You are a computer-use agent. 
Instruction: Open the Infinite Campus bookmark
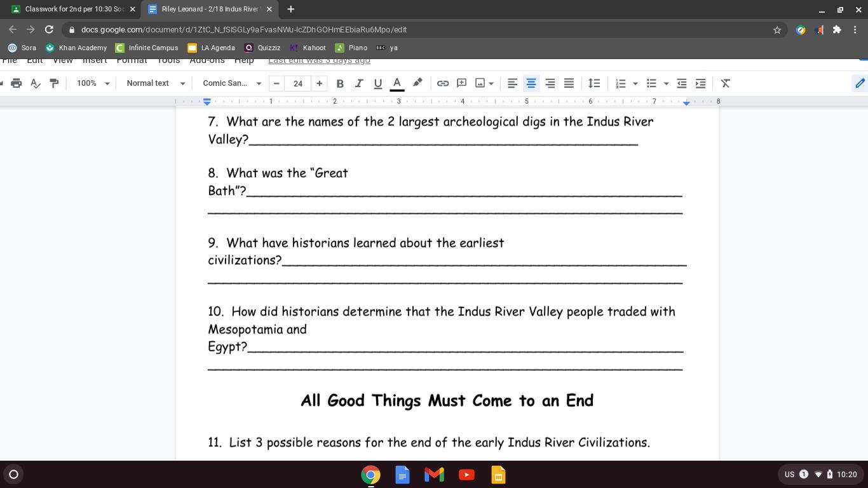point(147,48)
